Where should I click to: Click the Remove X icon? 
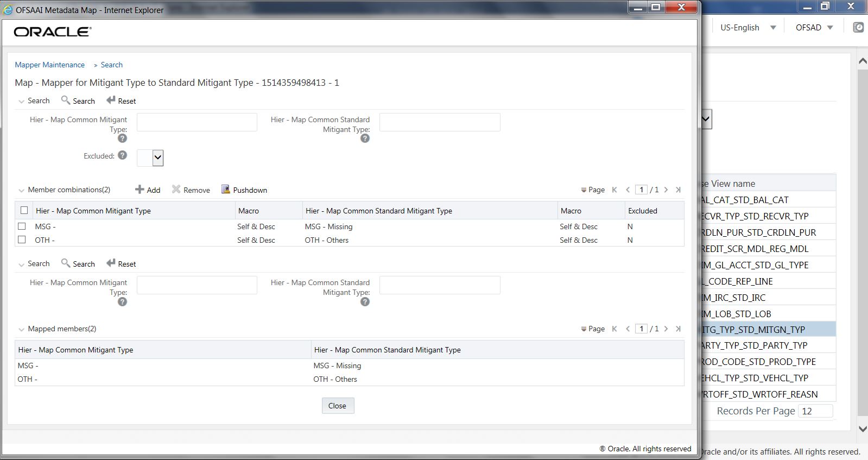click(176, 189)
